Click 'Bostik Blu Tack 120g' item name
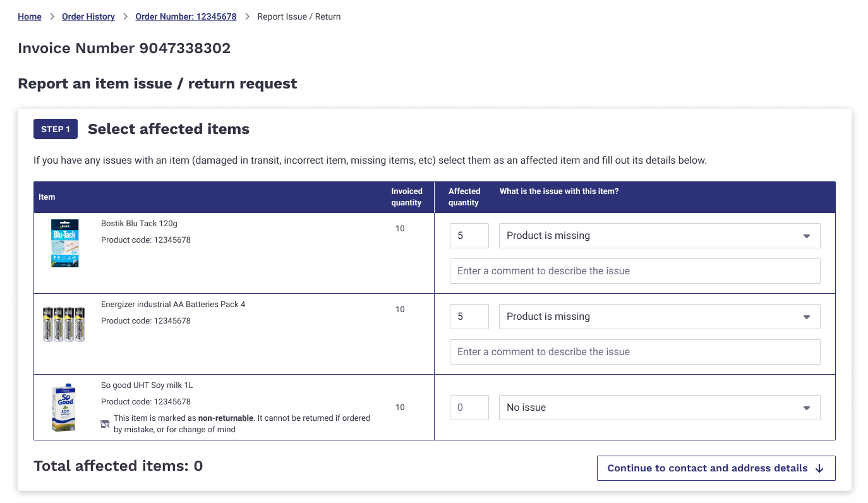This screenshot has height=503, width=868. pos(139,224)
